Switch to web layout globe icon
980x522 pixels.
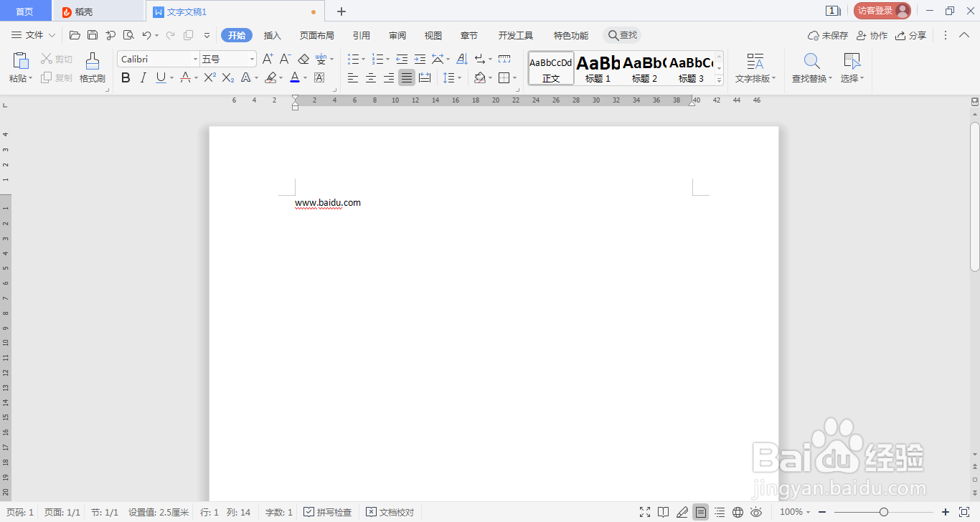[x=738, y=512]
